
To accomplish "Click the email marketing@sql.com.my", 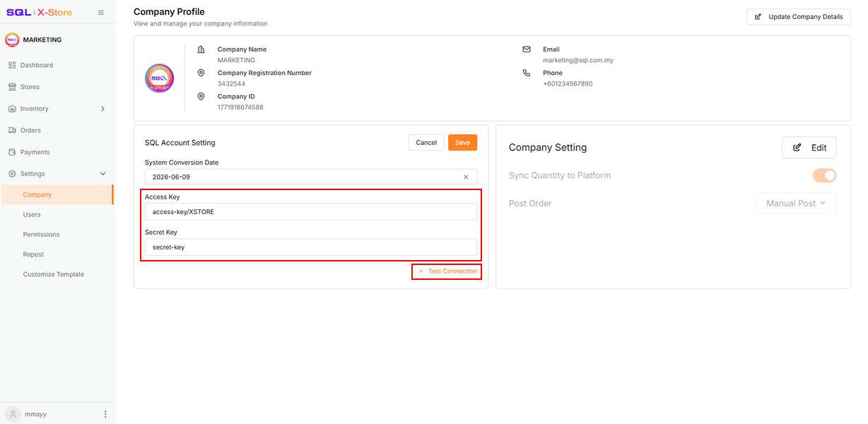I will [x=578, y=61].
